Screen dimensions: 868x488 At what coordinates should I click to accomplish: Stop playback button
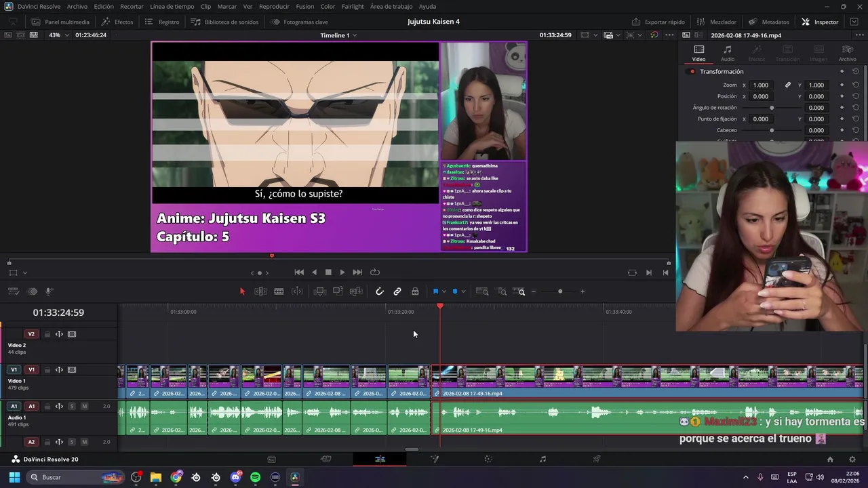pyautogui.click(x=328, y=272)
